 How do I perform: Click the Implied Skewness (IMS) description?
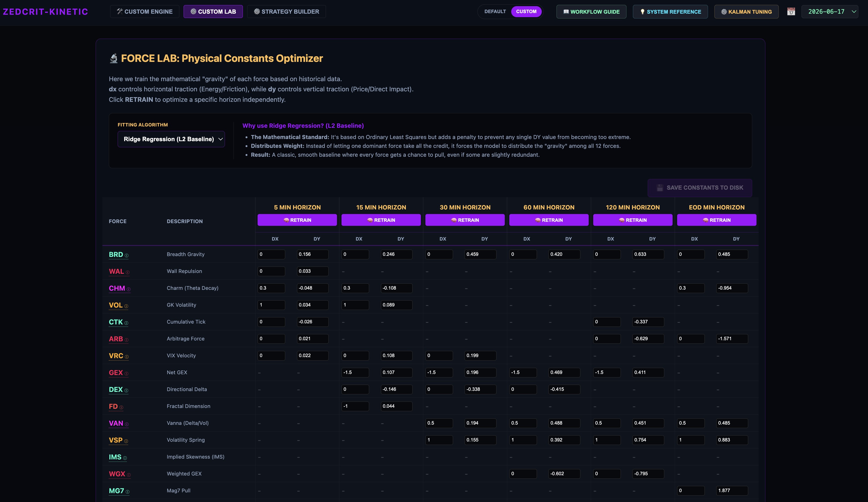pos(196,457)
